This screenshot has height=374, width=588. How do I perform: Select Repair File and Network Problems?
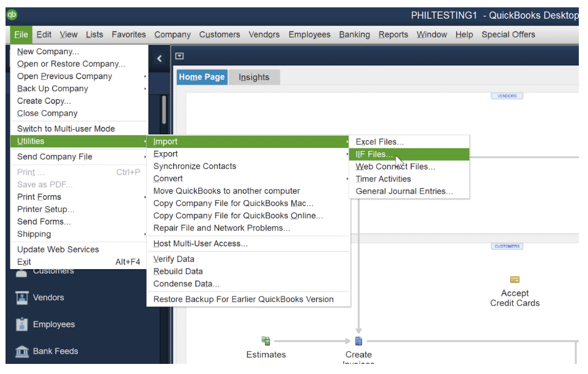click(249, 228)
